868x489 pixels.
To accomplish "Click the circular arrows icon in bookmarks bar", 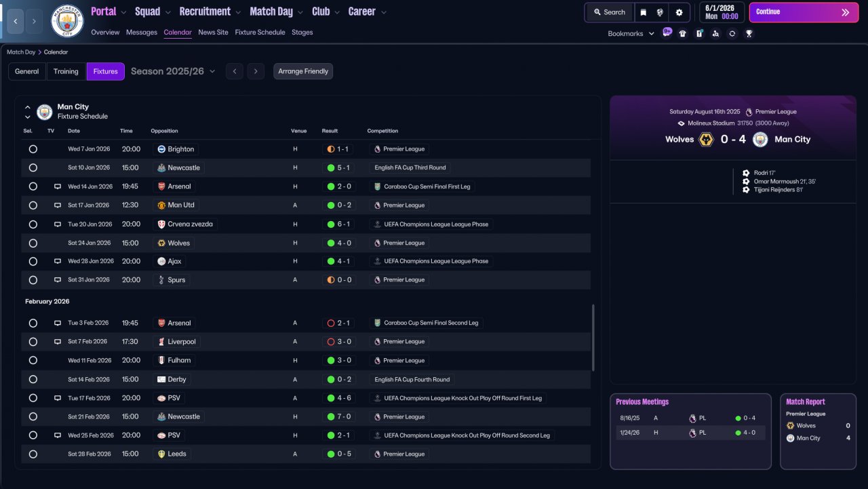I will pyautogui.click(x=732, y=33).
